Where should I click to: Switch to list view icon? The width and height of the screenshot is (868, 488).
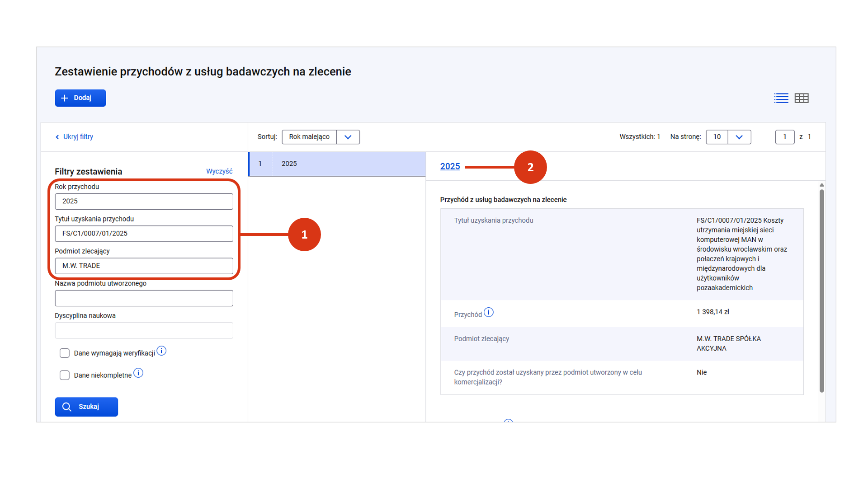pyautogui.click(x=781, y=98)
